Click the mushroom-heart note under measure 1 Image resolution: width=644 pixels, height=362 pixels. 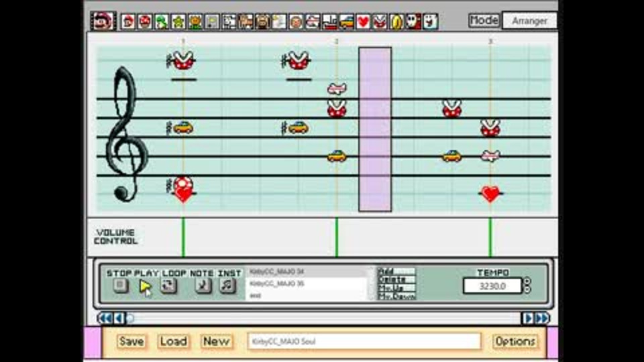[x=183, y=190]
